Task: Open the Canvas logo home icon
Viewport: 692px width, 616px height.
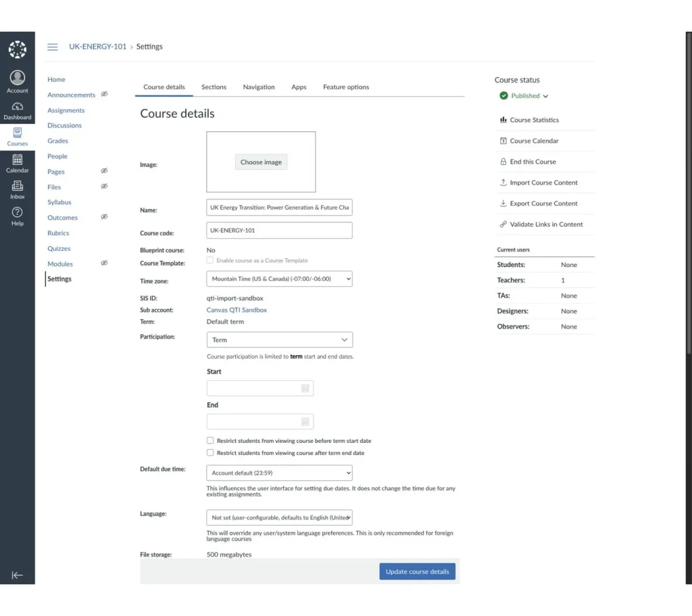Action: [17, 49]
